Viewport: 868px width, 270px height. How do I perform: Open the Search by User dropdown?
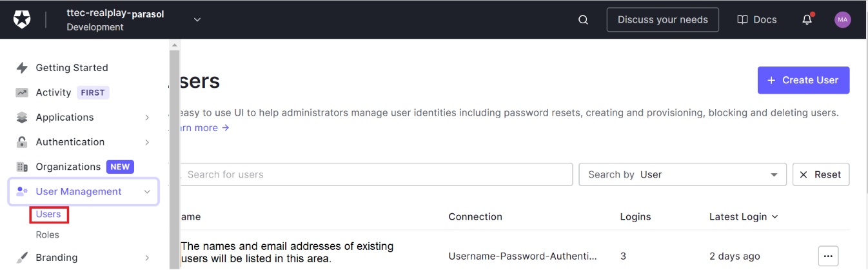[x=682, y=174]
